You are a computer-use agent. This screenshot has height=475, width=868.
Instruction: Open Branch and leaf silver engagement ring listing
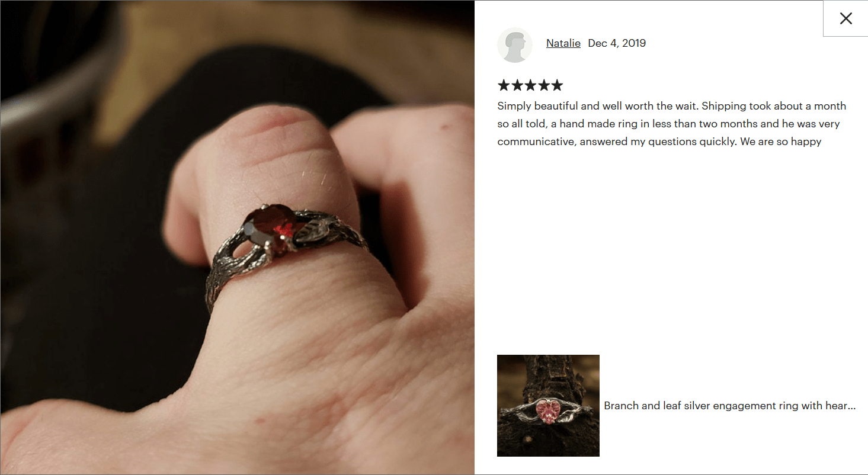(x=730, y=406)
